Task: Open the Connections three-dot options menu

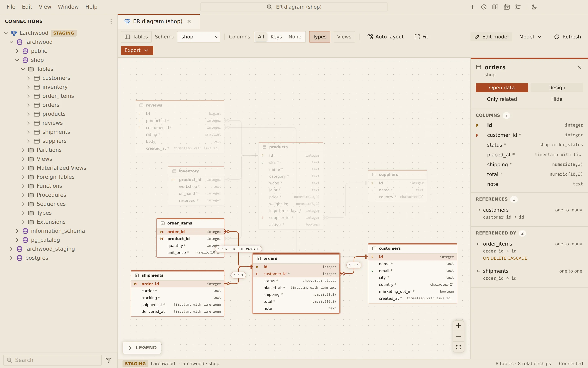Action: coord(111,21)
